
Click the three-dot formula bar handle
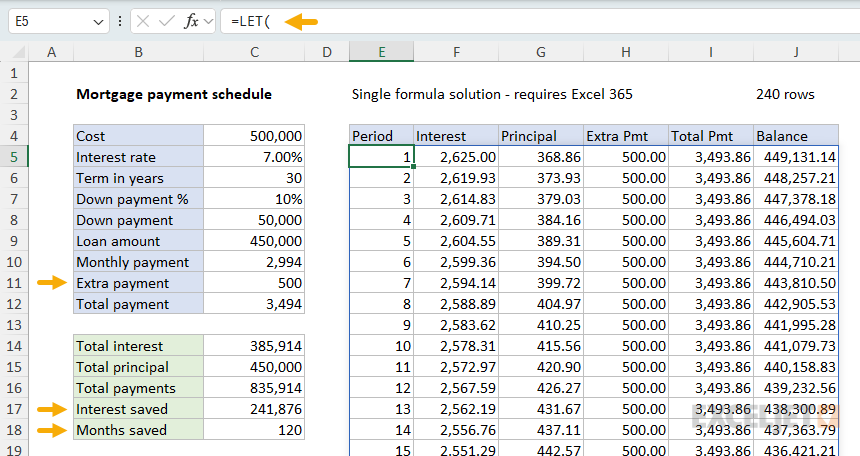(x=120, y=22)
